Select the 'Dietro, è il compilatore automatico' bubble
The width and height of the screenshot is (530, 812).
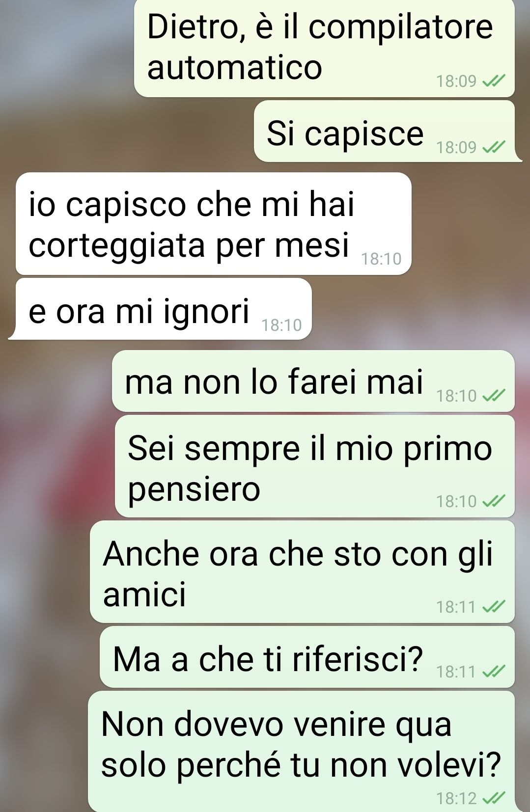click(x=324, y=48)
